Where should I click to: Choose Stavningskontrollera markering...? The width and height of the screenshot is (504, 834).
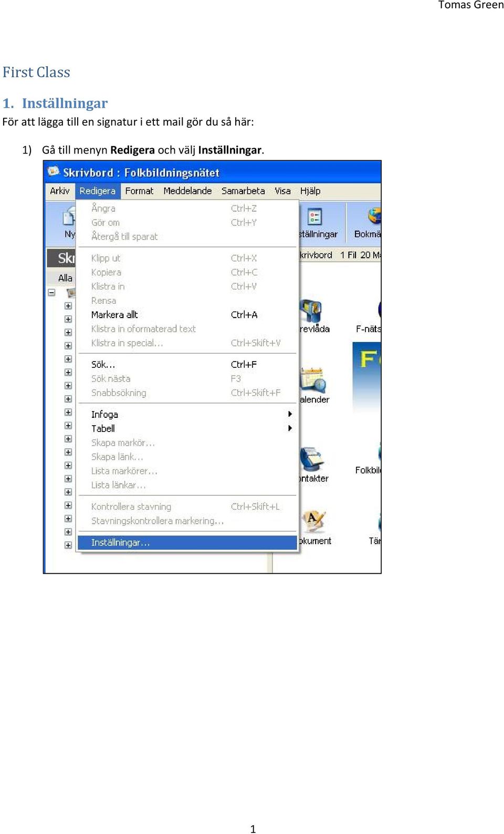[x=187, y=521]
